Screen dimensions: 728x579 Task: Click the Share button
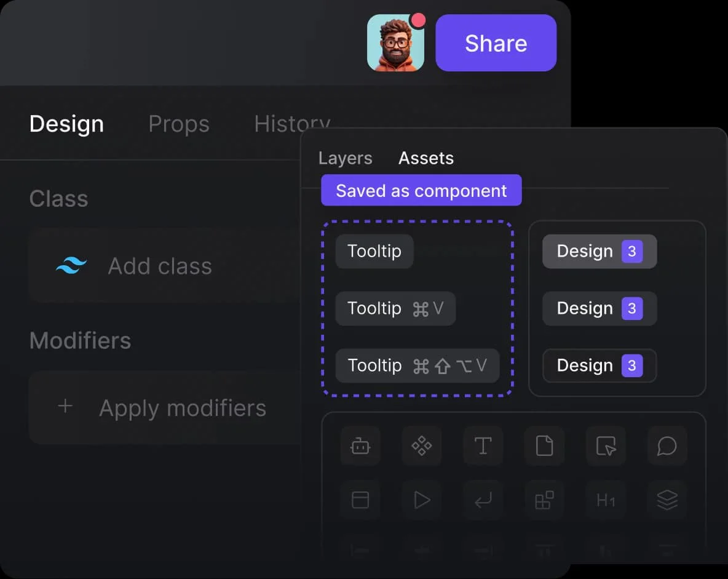point(496,42)
